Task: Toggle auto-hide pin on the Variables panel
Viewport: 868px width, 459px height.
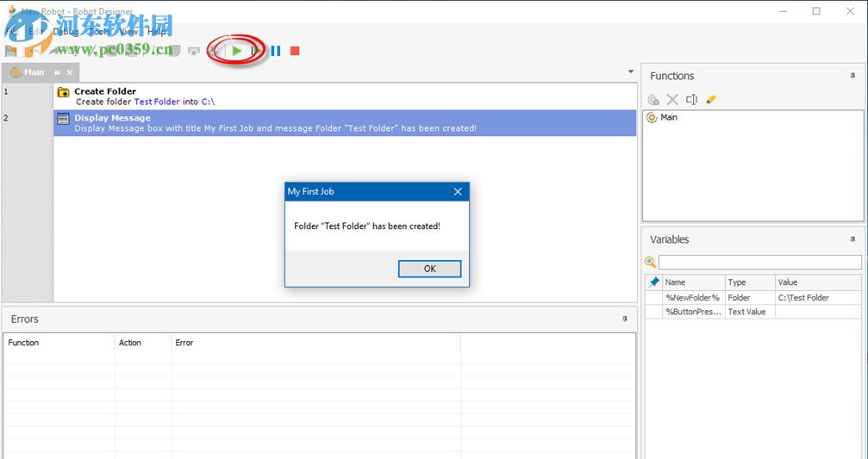Action: (x=852, y=239)
